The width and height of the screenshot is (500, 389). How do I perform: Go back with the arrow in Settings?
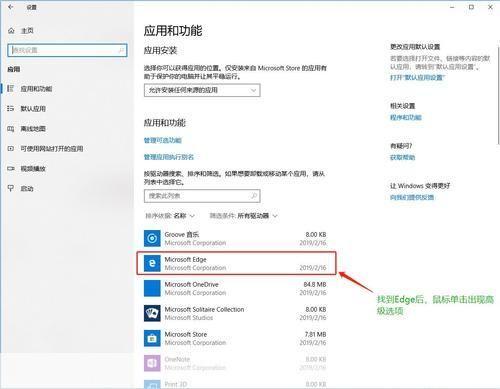click(11, 7)
